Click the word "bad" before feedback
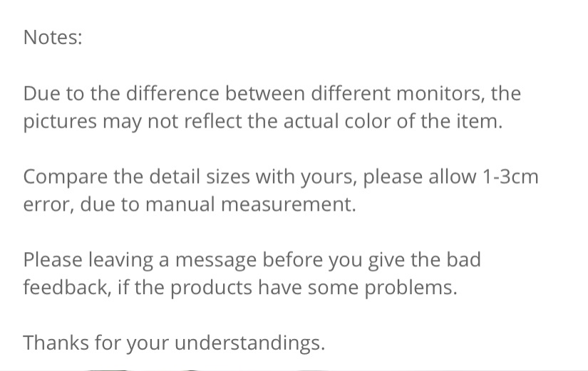Screen dimensions: 588x371 point(463,259)
